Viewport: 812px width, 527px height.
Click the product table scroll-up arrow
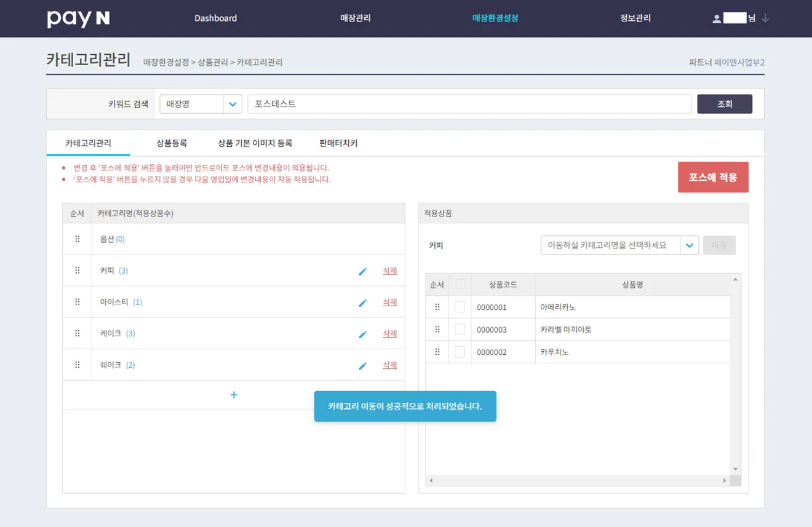[x=735, y=280]
